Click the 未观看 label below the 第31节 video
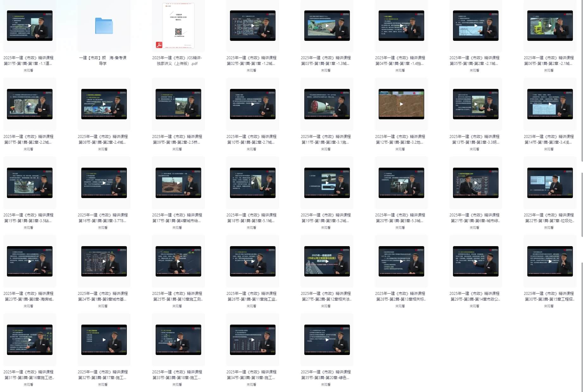This screenshot has height=392, width=583. click(x=28, y=385)
